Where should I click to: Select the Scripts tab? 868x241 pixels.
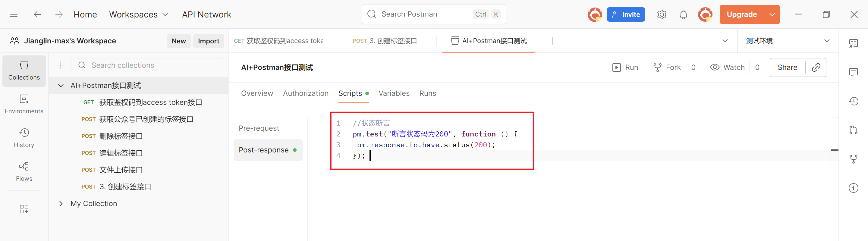point(353,93)
